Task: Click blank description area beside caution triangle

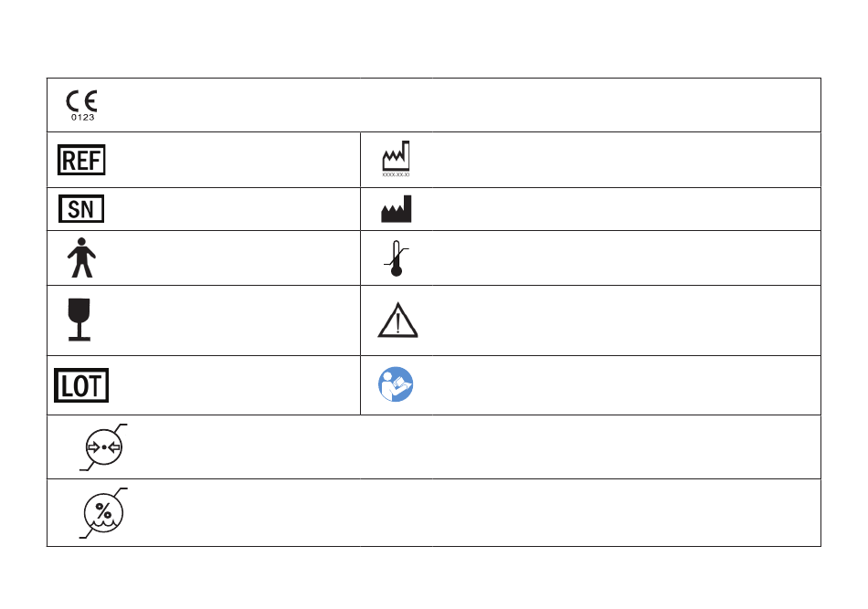Action: tap(612, 320)
